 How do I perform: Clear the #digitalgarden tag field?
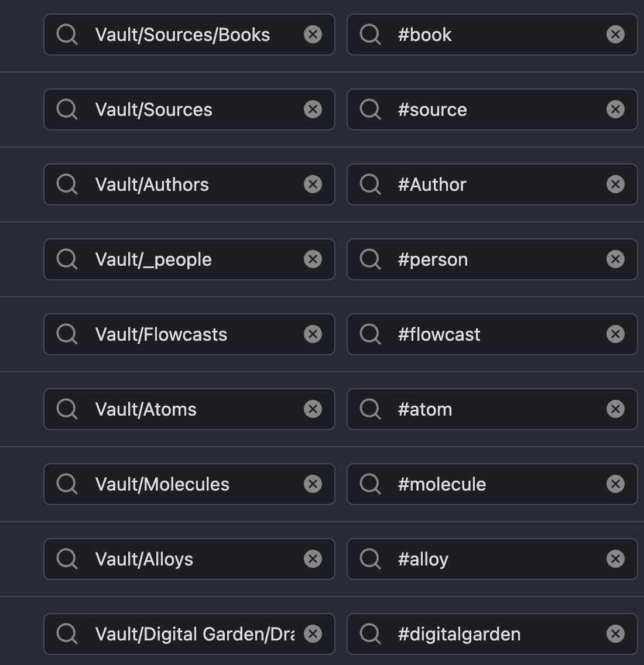pyautogui.click(x=615, y=633)
